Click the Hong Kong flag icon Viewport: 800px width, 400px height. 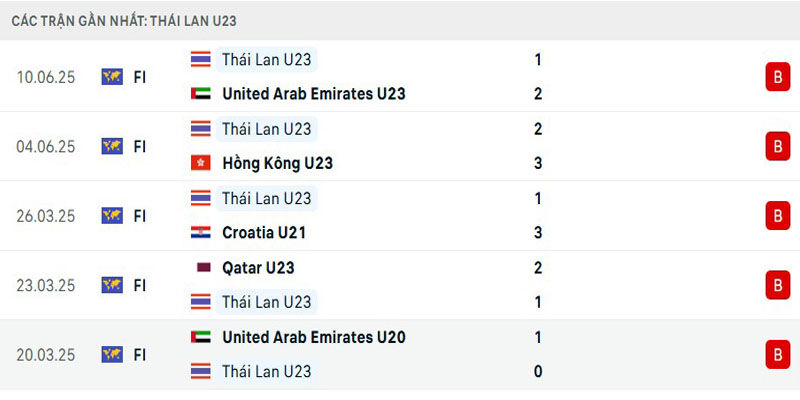point(201,163)
